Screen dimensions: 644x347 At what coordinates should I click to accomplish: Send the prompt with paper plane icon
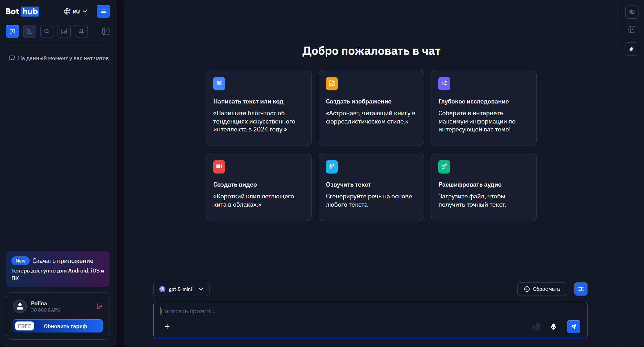point(573,327)
